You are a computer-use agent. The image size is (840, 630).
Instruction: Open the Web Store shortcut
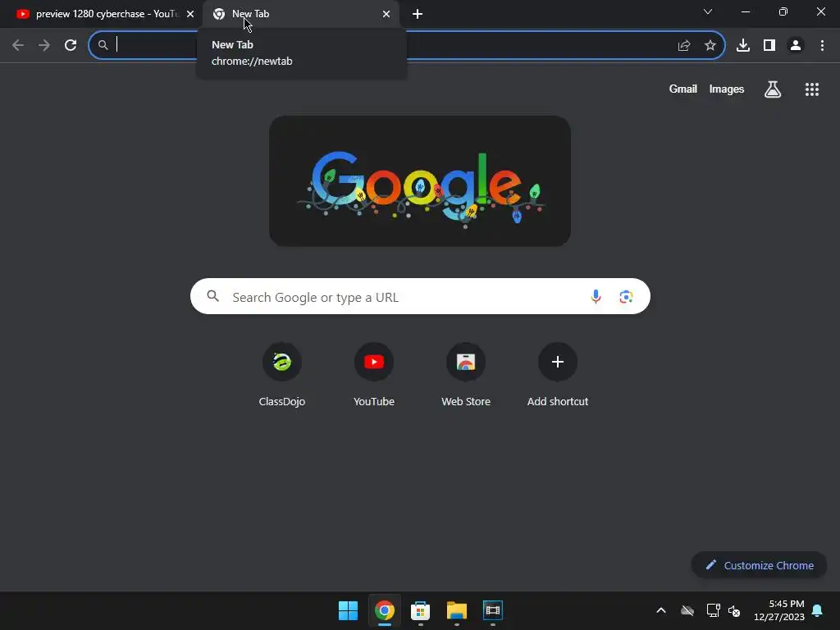tap(466, 374)
